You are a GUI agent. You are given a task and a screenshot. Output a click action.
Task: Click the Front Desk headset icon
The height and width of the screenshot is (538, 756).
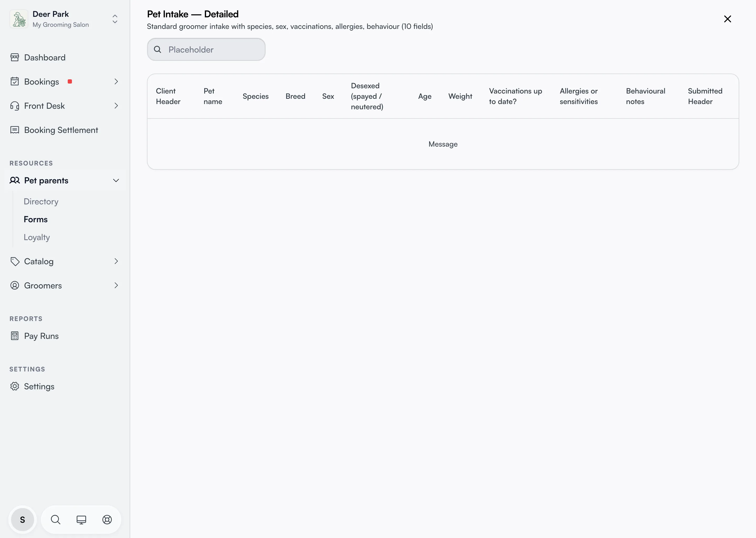[x=14, y=106]
